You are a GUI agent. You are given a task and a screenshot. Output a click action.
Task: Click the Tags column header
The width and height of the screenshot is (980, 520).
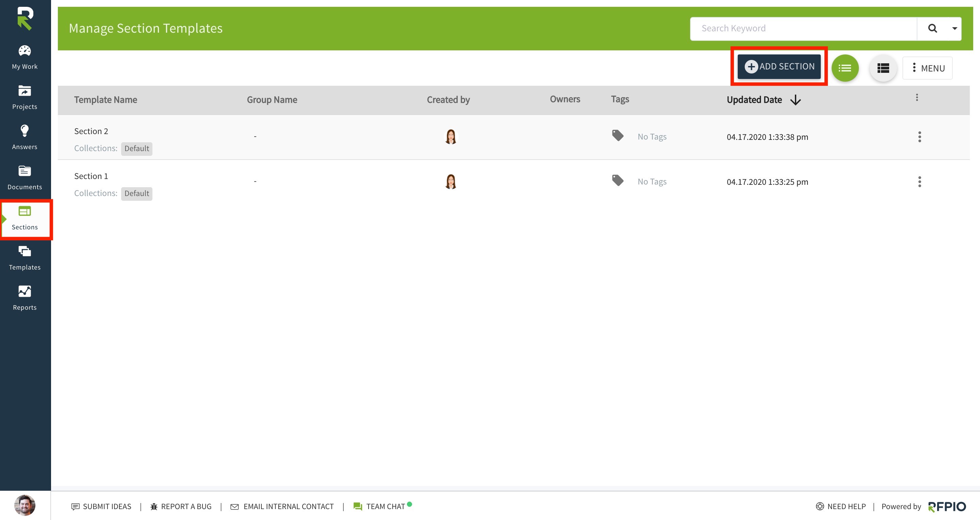[620, 99]
